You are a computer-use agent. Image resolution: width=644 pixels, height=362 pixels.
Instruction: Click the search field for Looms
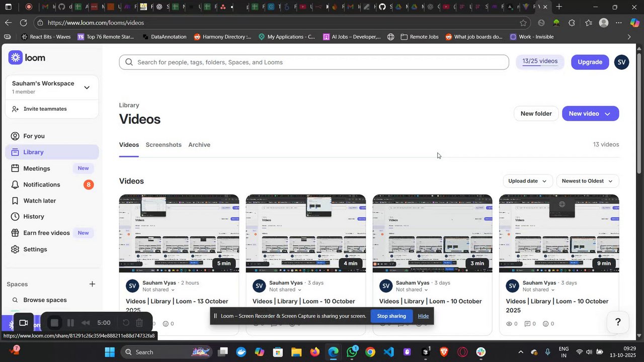[314, 62]
